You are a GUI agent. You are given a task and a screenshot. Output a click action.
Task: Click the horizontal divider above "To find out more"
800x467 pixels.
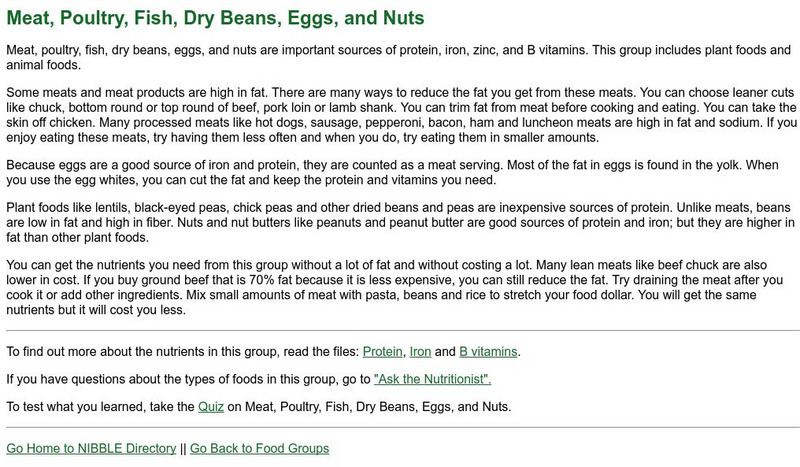tap(400, 330)
